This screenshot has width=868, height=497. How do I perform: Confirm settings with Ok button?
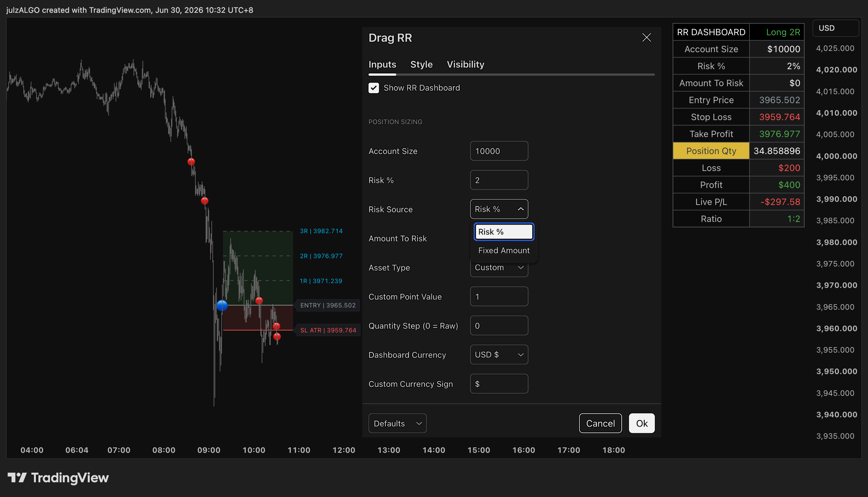[642, 423]
